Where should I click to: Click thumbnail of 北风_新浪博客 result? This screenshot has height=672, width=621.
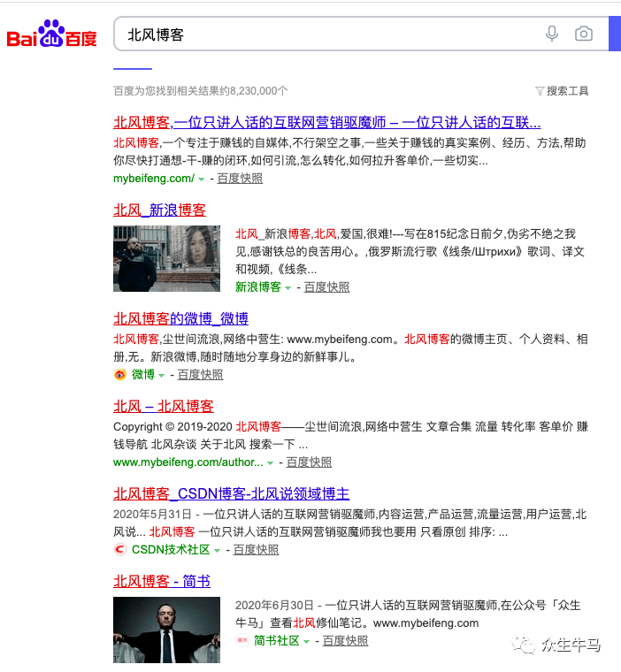coord(167,258)
